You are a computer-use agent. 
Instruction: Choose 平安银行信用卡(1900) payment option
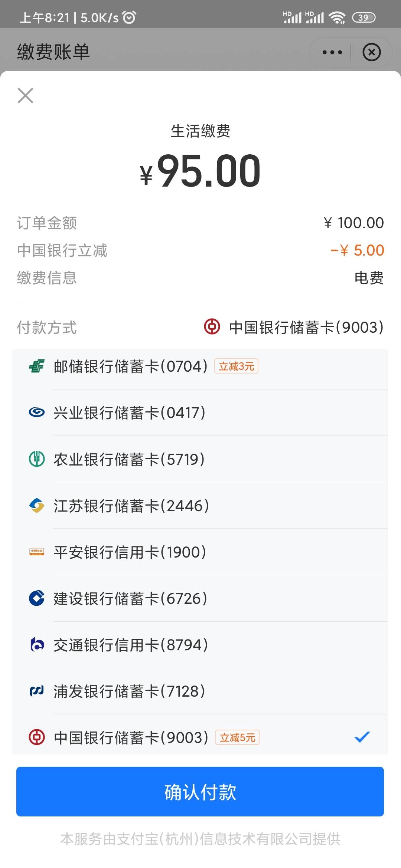click(200, 552)
